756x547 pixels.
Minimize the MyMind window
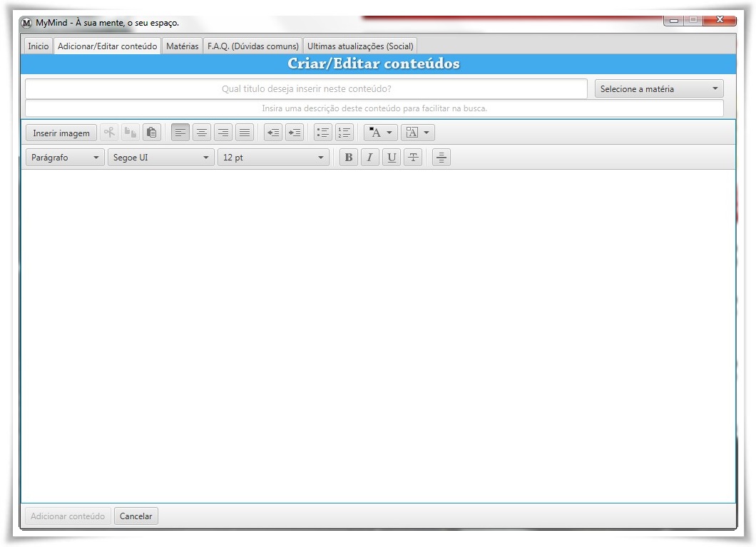click(x=673, y=20)
